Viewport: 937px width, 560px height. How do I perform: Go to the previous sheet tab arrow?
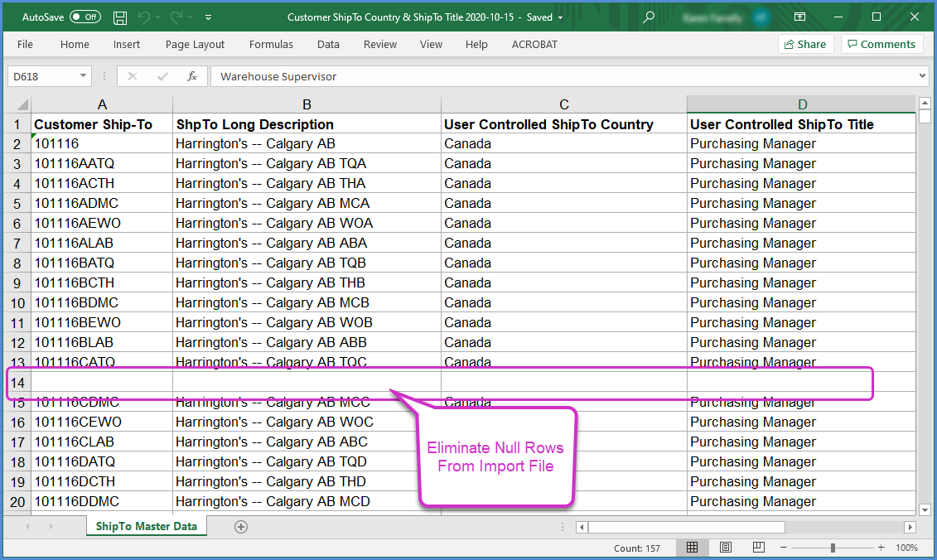tap(27, 527)
